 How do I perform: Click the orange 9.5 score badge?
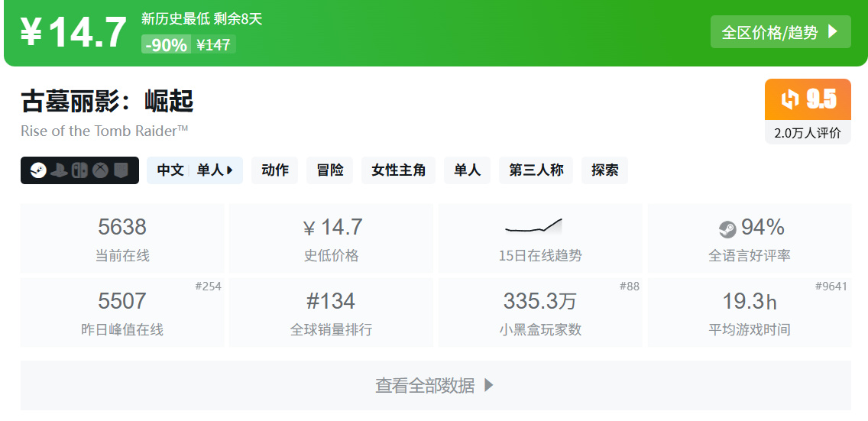[808, 99]
